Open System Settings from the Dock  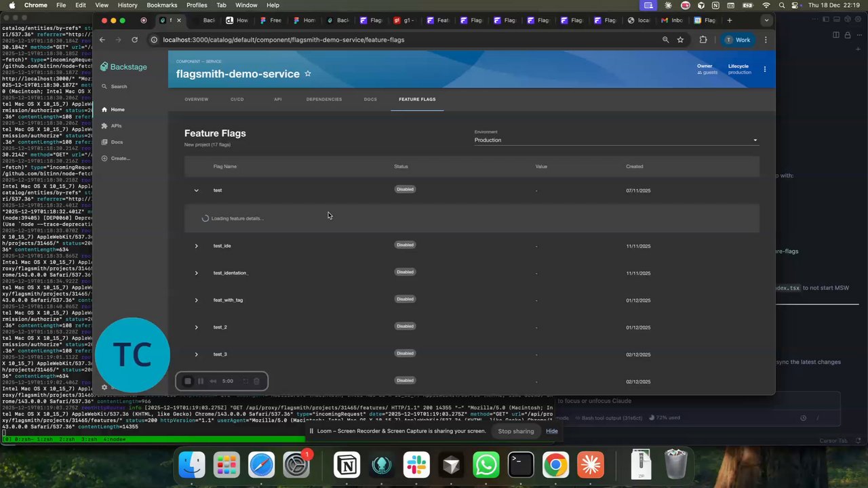click(296, 465)
